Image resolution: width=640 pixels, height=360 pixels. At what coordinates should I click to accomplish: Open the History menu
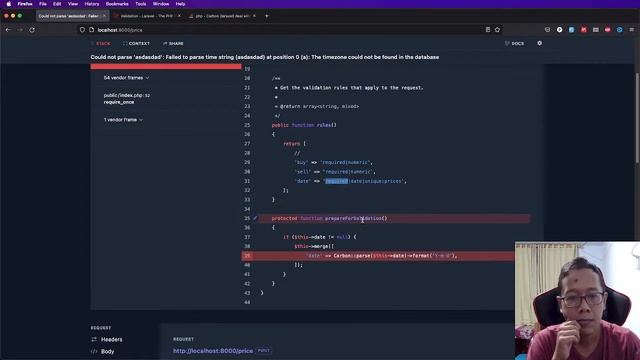coord(92,4)
